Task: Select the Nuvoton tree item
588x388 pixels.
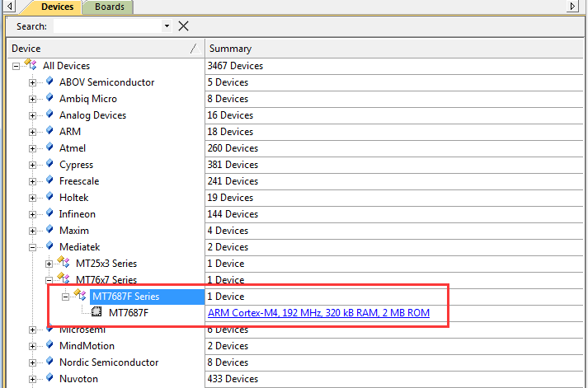Action: [x=78, y=379]
